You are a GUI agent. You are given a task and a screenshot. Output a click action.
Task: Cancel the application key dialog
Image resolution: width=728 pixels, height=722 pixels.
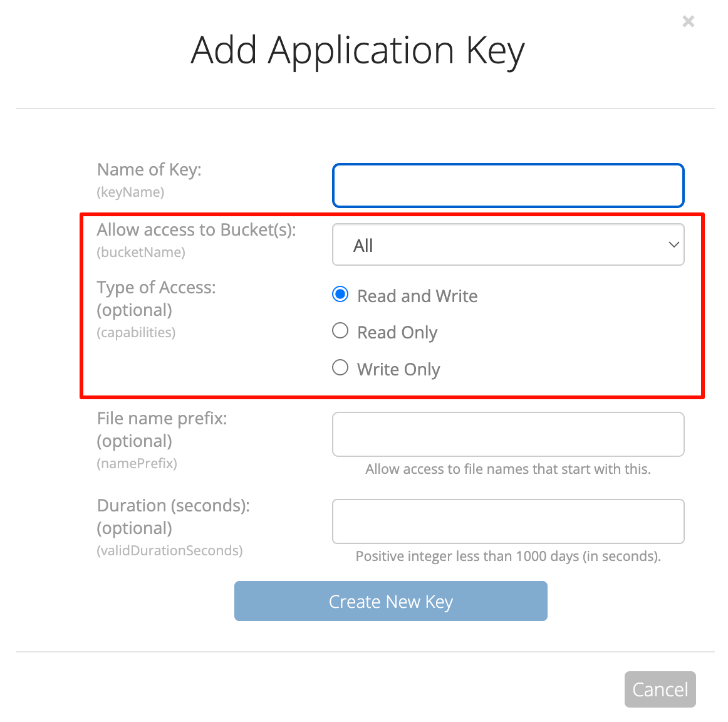pos(660,689)
